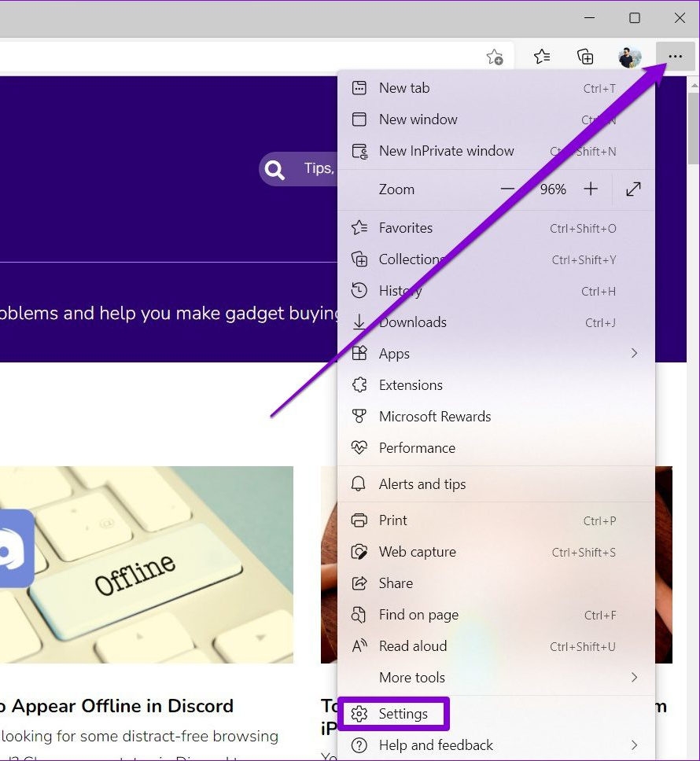Viewport: 700px width, 761px height.
Task: Click the Read aloud icon
Action: pyautogui.click(x=359, y=646)
